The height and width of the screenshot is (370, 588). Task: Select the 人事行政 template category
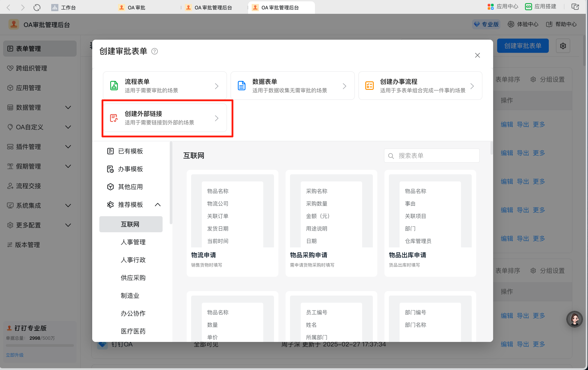[x=133, y=260]
